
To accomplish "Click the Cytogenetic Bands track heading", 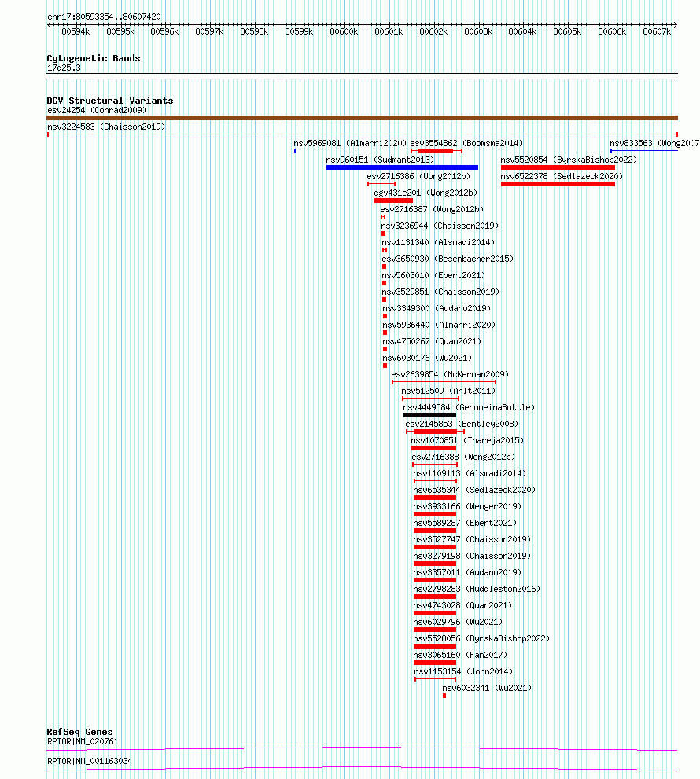I will click(x=94, y=58).
